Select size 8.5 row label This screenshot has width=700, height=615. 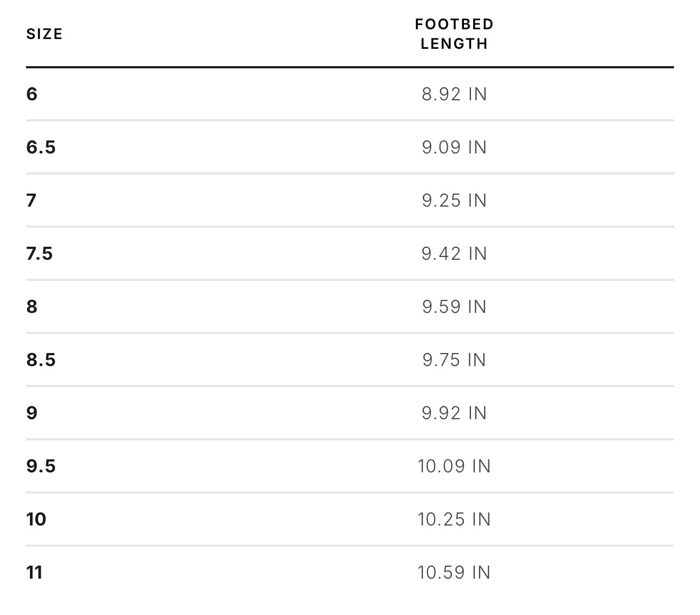pyautogui.click(x=41, y=360)
